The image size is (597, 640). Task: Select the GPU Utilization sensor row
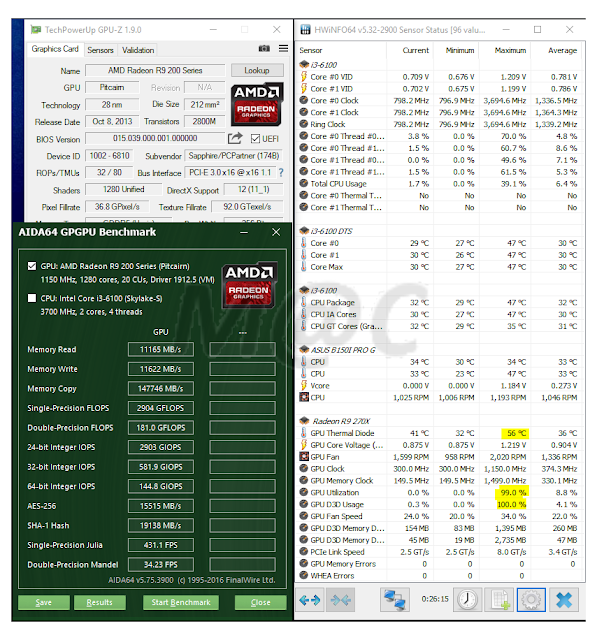click(439, 493)
